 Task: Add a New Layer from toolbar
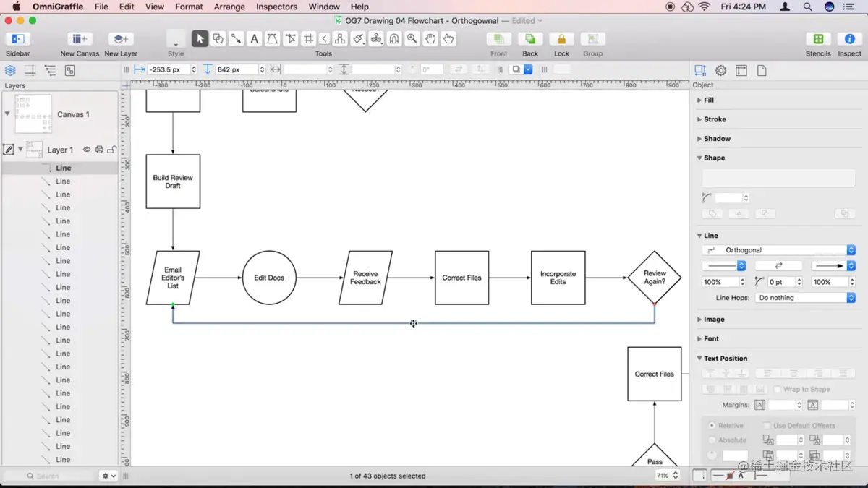(x=121, y=39)
